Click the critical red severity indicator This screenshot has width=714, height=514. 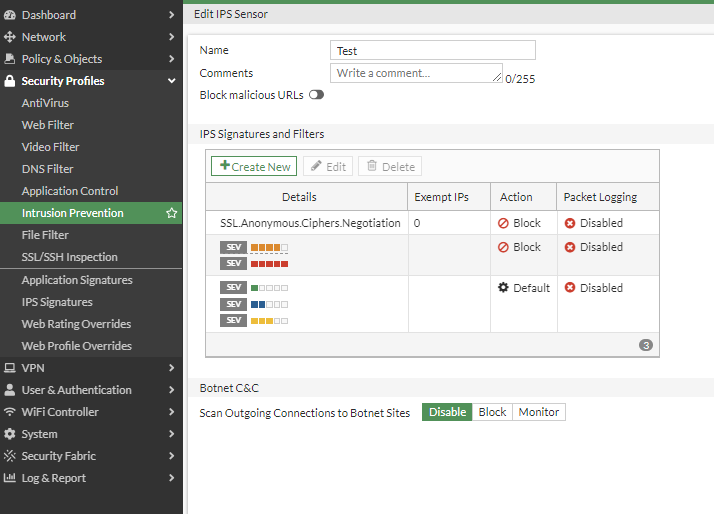pos(269,263)
